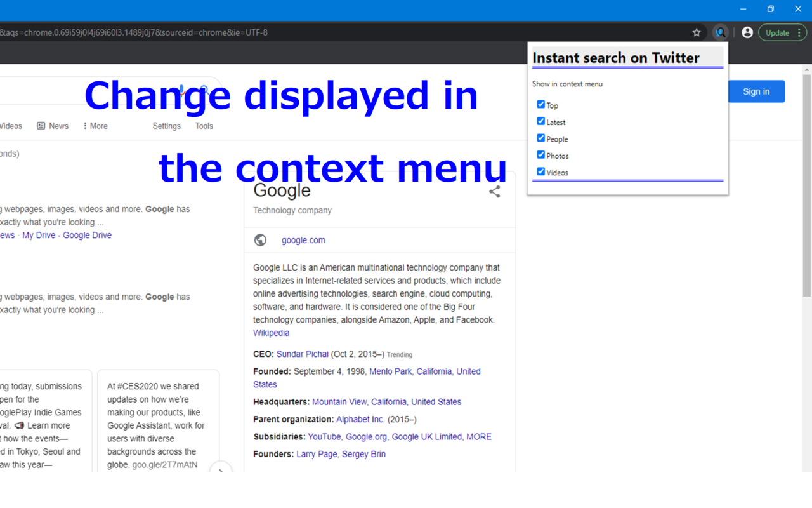The image size is (812, 508).
Task: Open the #CES2020 tweet card
Action: [x=159, y=421]
